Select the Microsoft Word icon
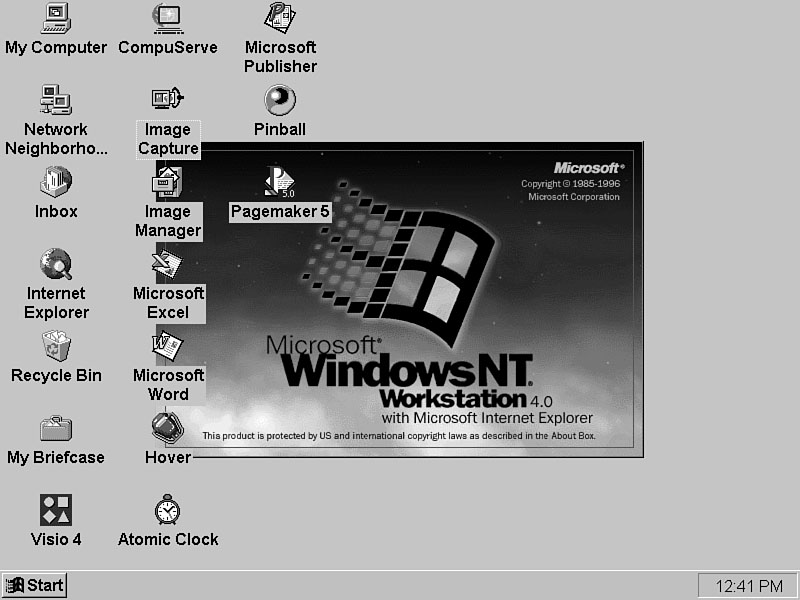This screenshot has width=800, height=600. 168,346
